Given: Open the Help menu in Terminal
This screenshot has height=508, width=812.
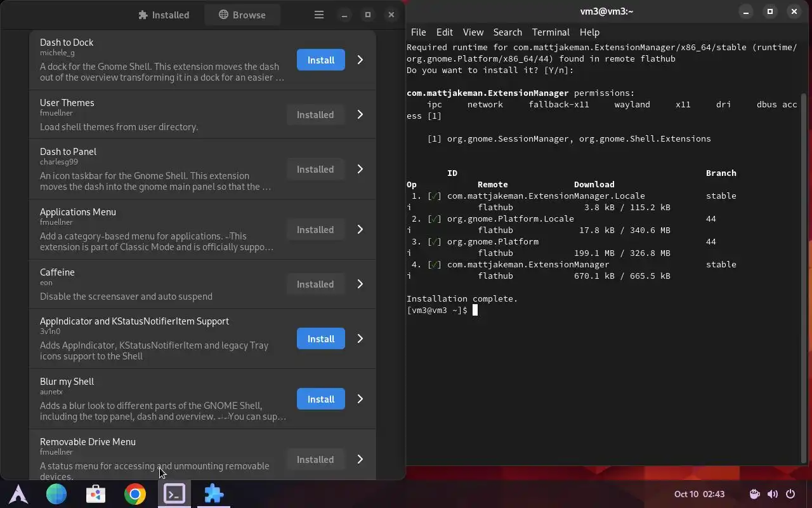Looking at the screenshot, I should pyautogui.click(x=589, y=32).
